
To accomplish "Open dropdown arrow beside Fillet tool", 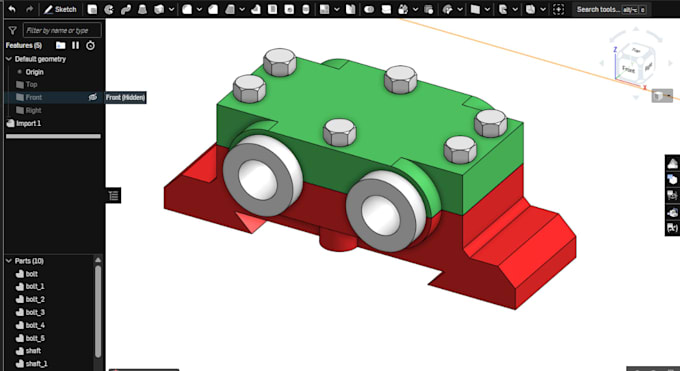I will [x=199, y=9].
